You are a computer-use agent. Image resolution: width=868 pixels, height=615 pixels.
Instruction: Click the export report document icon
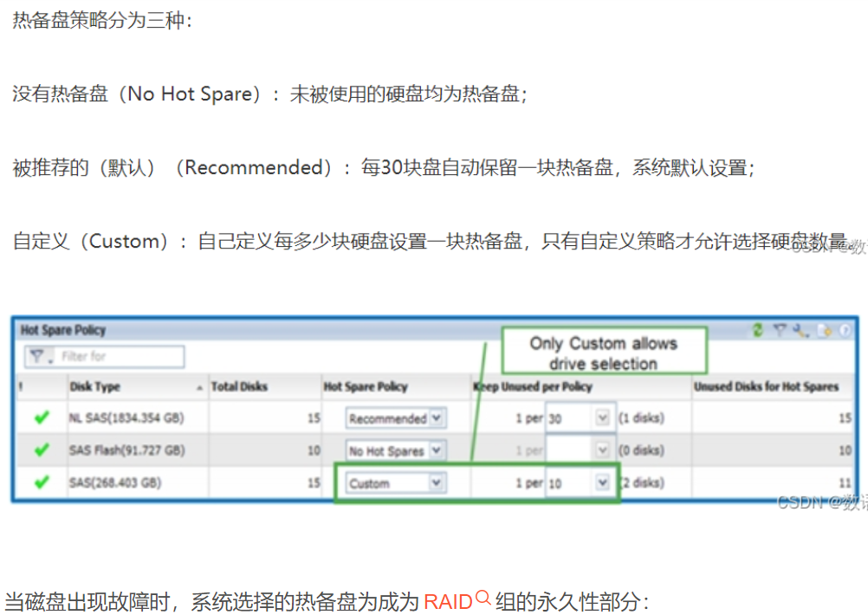tap(823, 330)
